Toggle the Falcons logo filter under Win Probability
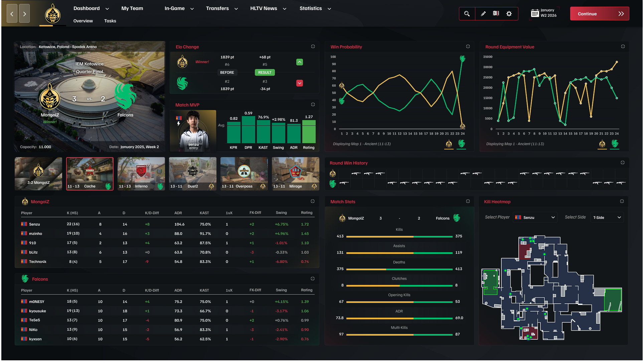 pyautogui.click(x=461, y=144)
